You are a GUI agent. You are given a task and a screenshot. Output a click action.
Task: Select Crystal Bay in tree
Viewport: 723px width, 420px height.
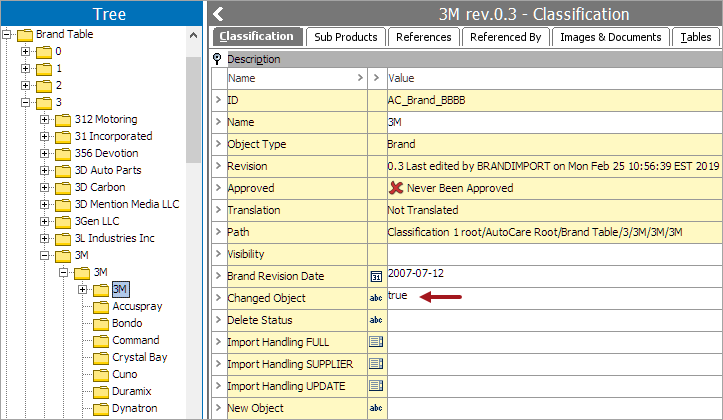click(140, 357)
